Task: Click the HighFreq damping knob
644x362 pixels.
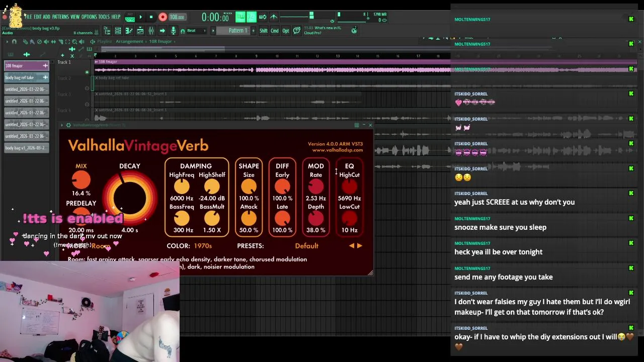Action: (x=182, y=187)
